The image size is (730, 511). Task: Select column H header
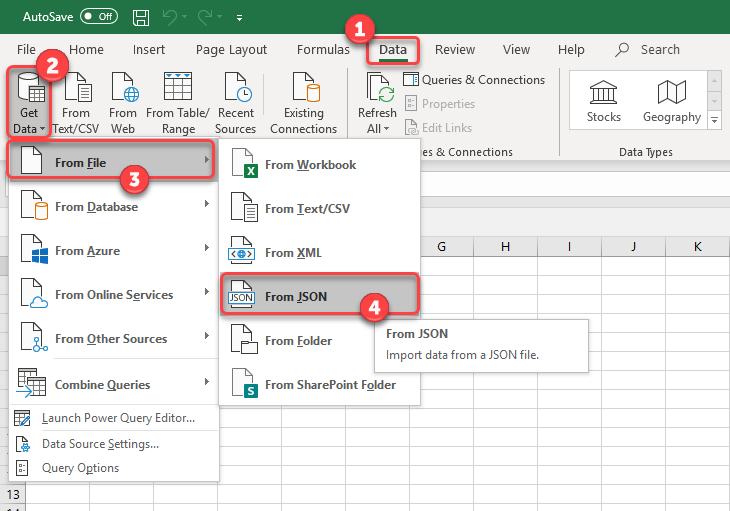505,246
